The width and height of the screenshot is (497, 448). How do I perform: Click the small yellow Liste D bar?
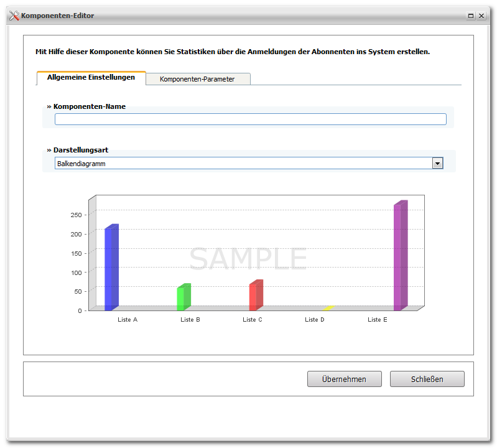328,308
